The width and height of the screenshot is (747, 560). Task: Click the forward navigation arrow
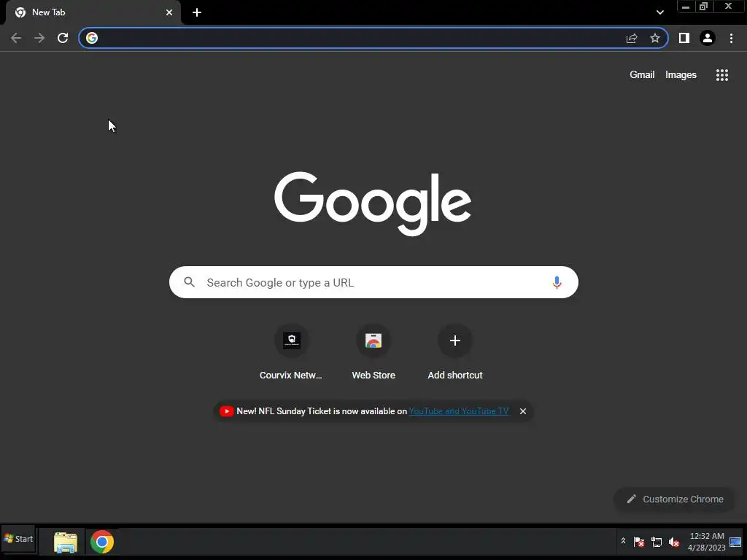click(x=39, y=38)
